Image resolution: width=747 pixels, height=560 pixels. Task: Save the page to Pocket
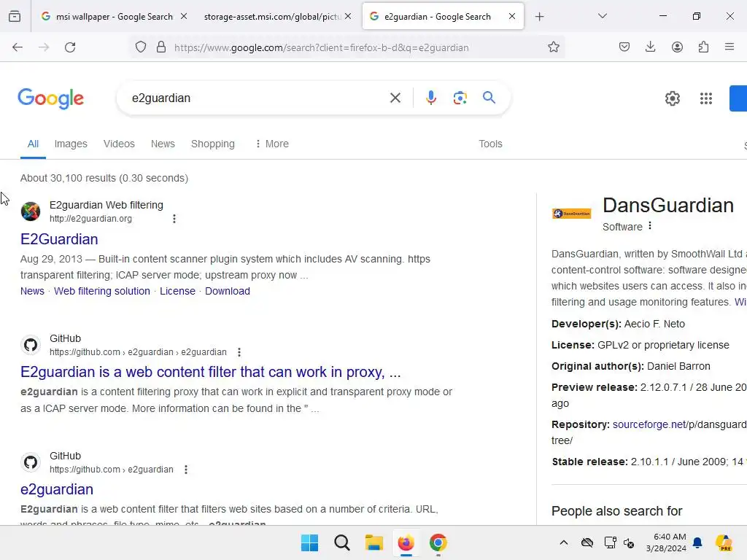pos(624,47)
